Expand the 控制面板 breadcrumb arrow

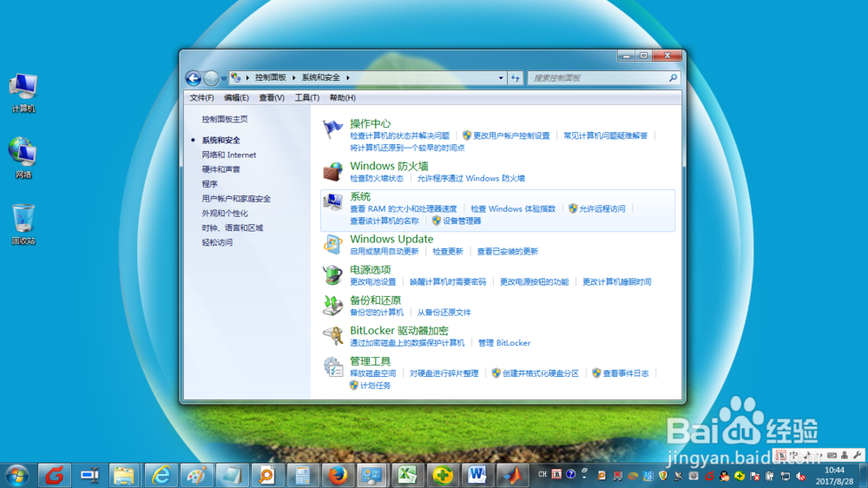(294, 78)
